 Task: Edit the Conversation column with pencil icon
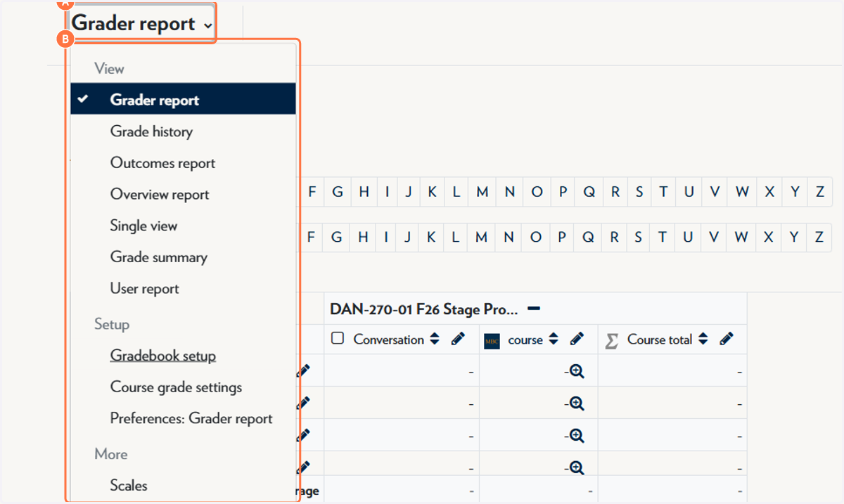pos(458,339)
